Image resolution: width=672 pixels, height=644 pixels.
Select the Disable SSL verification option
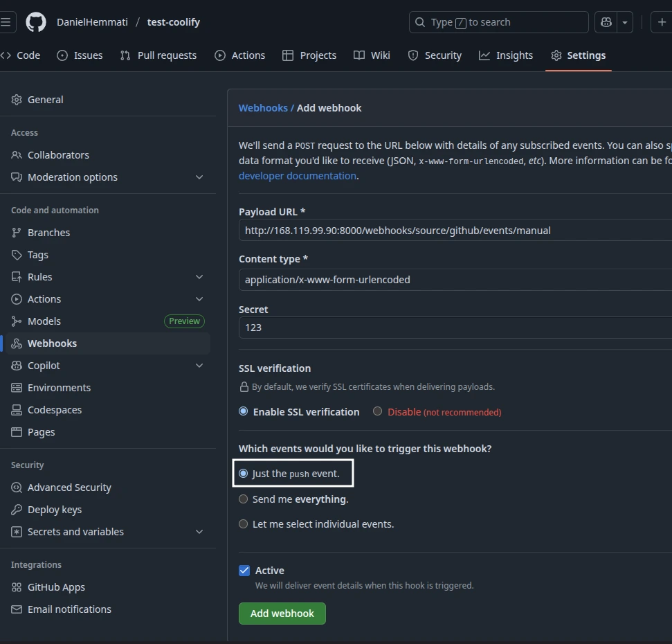click(x=377, y=411)
